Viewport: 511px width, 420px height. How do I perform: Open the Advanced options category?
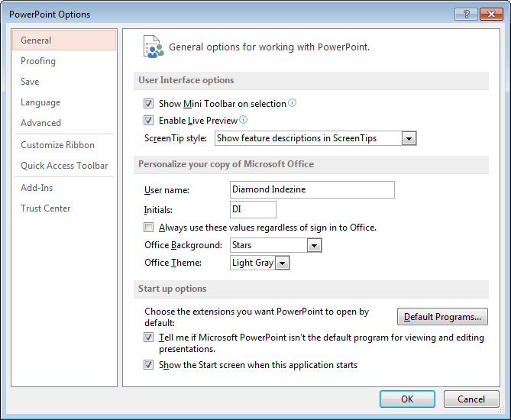point(41,123)
